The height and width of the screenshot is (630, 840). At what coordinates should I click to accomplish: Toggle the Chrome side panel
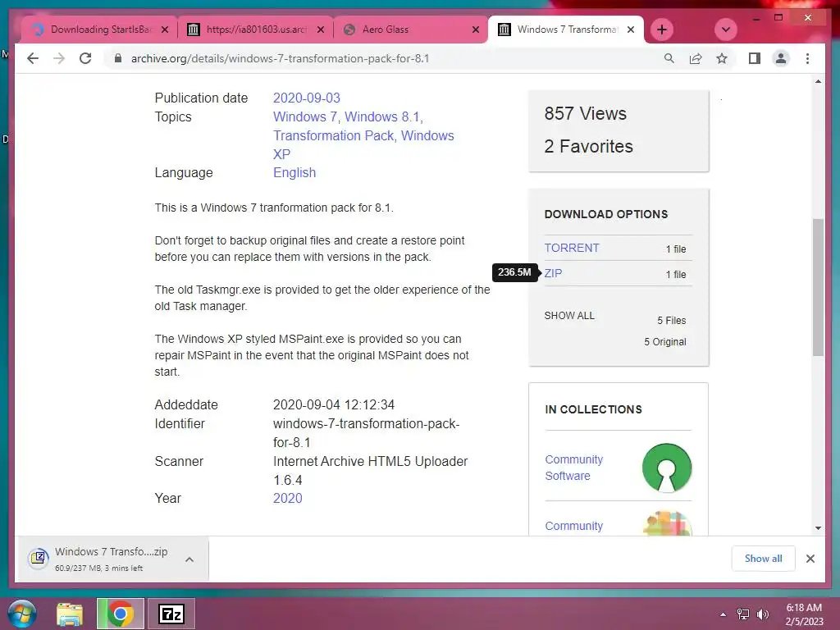pos(755,58)
